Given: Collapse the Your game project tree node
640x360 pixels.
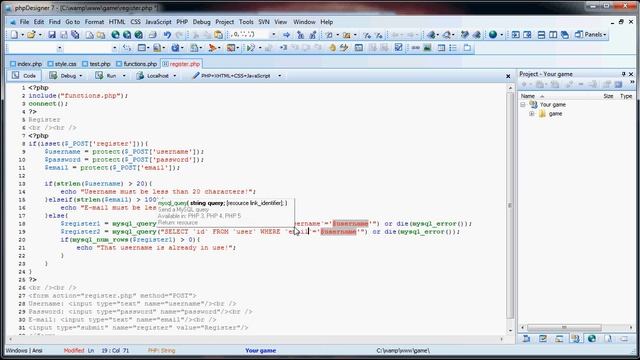Looking at the screenshot, I should pyautogui.click(x=523, y=105).
